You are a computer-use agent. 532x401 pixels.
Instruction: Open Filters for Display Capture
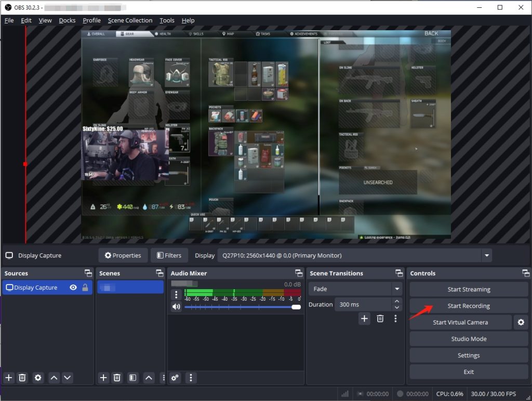coord(169,255)
